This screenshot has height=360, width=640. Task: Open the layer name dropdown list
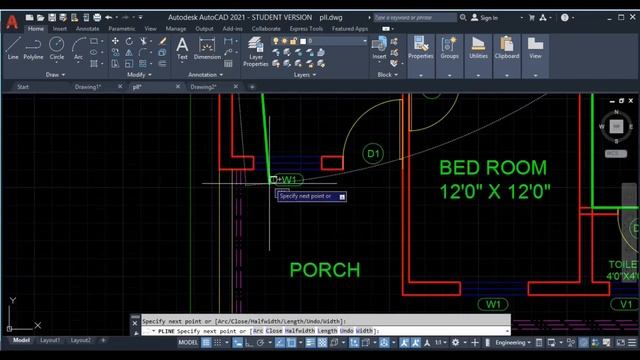point(365,41)
